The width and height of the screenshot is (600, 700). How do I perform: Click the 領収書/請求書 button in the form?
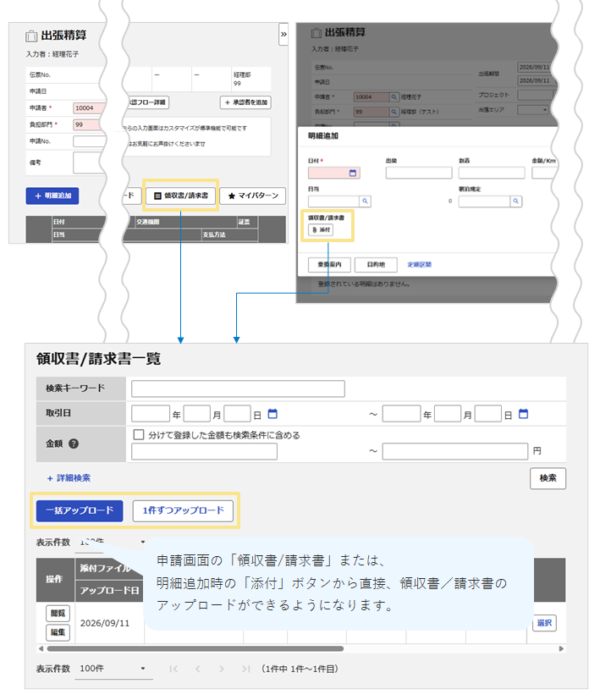[x=181, y=196]
